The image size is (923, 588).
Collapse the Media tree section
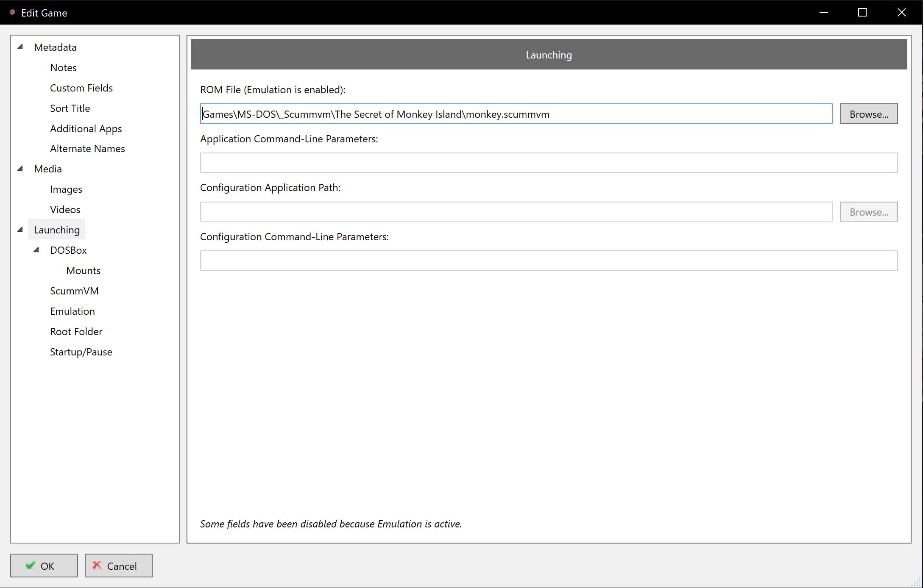tap(20, 169)
